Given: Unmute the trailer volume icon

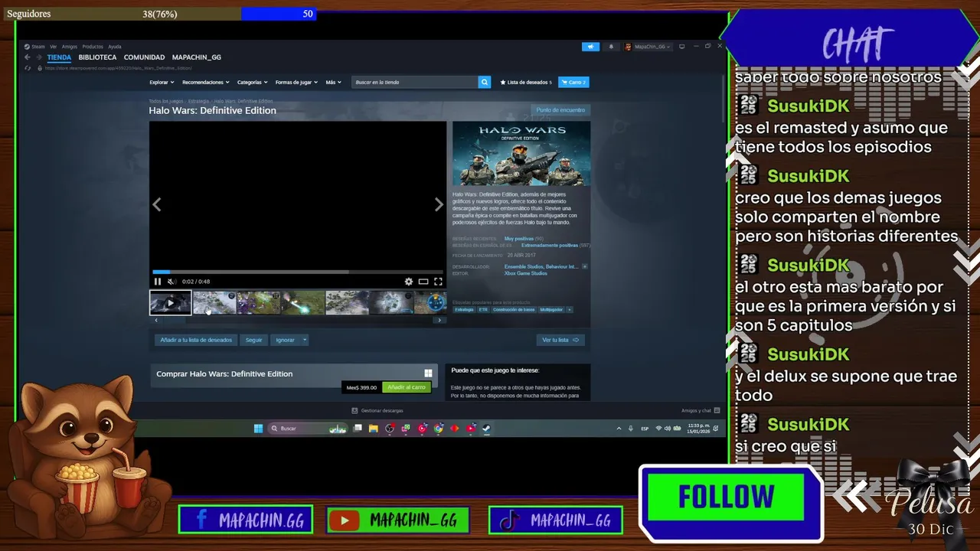Looking at the screenshot, I should pyautogui.click(x=171, y=282).
